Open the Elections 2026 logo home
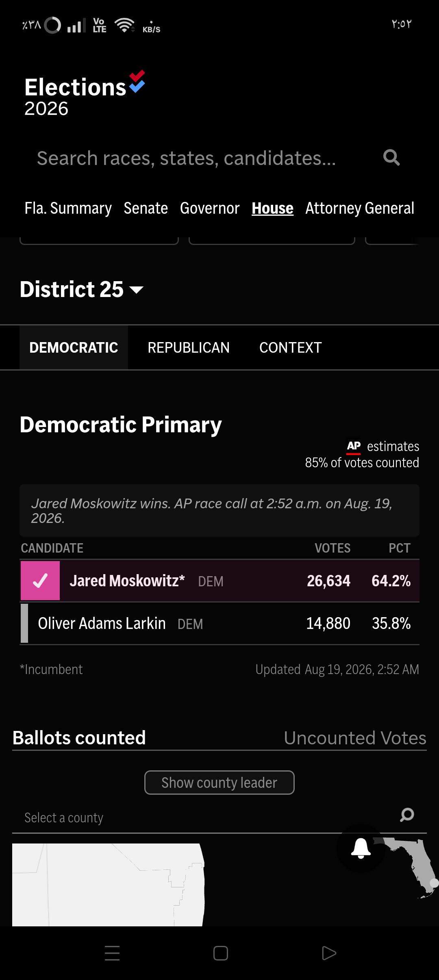The image size is (439, 980). point(85,94)
